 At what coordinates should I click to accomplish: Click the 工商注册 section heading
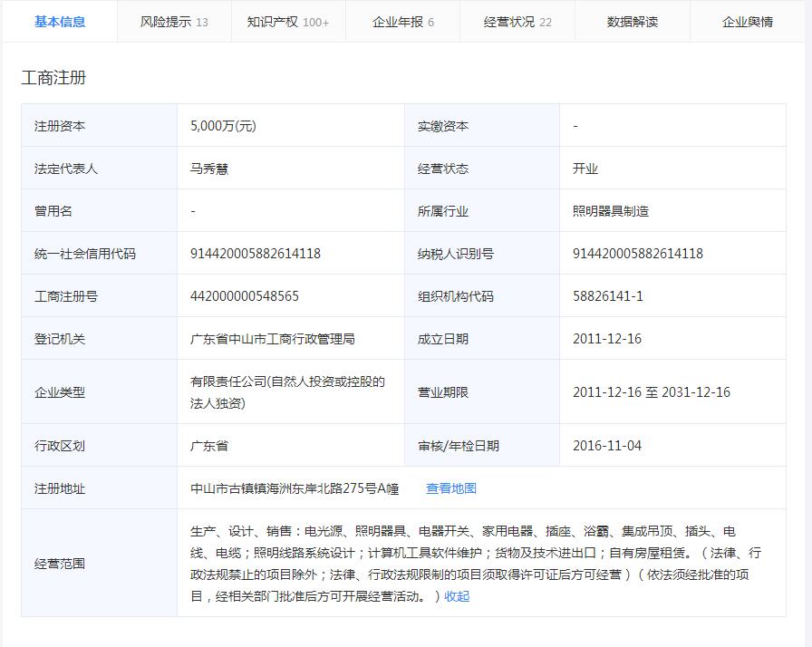pos(53,78)
